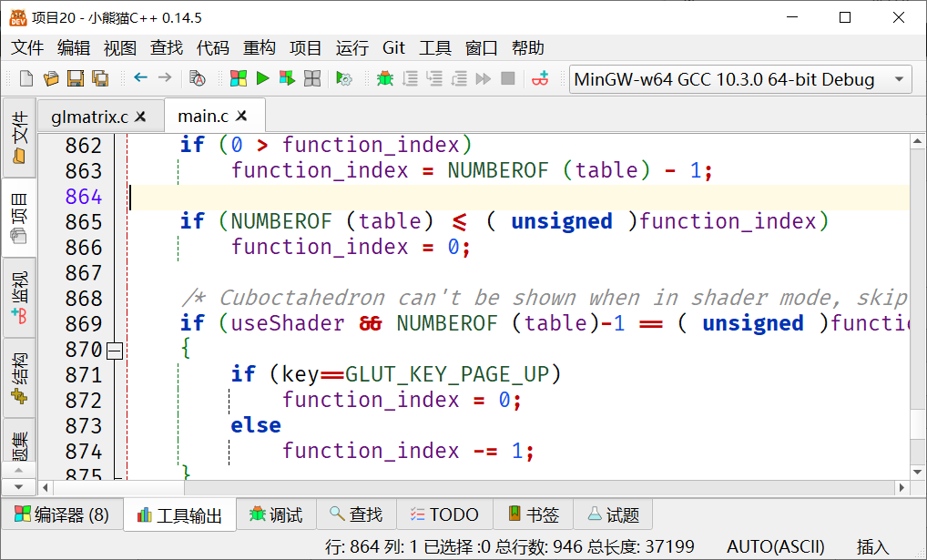The height and width of the screenshot is (560, 927).
Task: Open the 编译器 (8) bottom panel tab
Action: click(62, 514)
